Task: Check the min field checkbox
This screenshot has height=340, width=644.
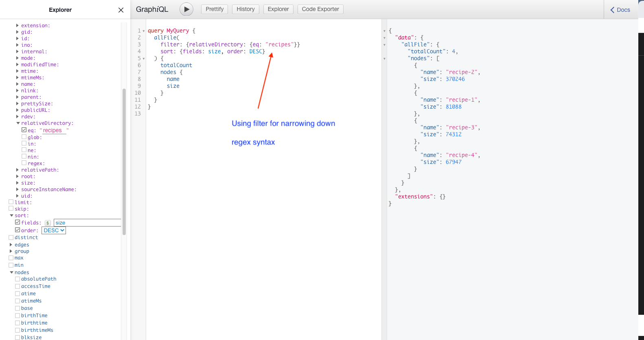Action: coord(11,265)
